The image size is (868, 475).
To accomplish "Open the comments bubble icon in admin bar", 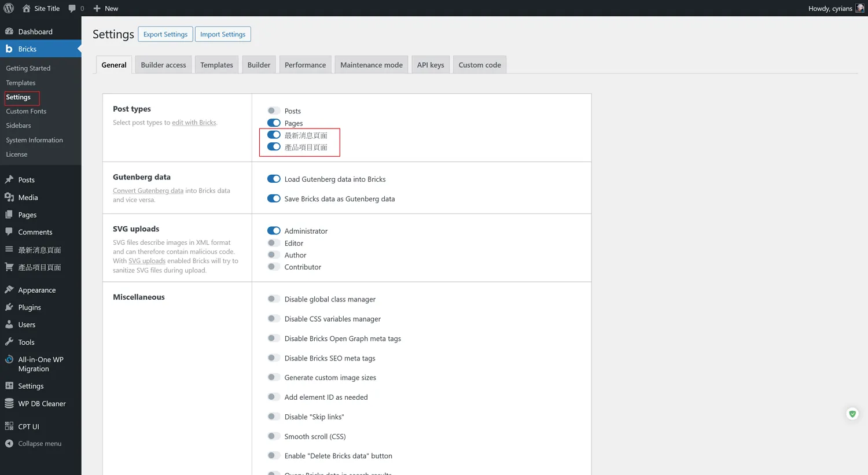I will pos(72,8).
